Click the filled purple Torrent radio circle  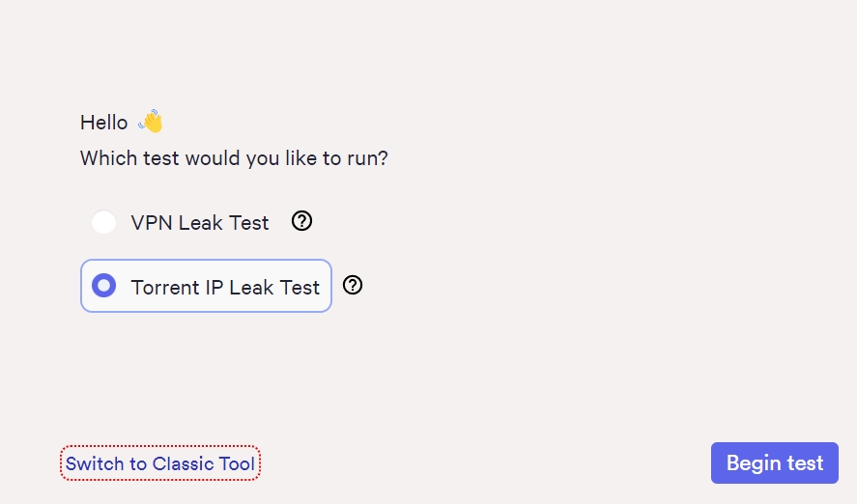coord(103,286)
